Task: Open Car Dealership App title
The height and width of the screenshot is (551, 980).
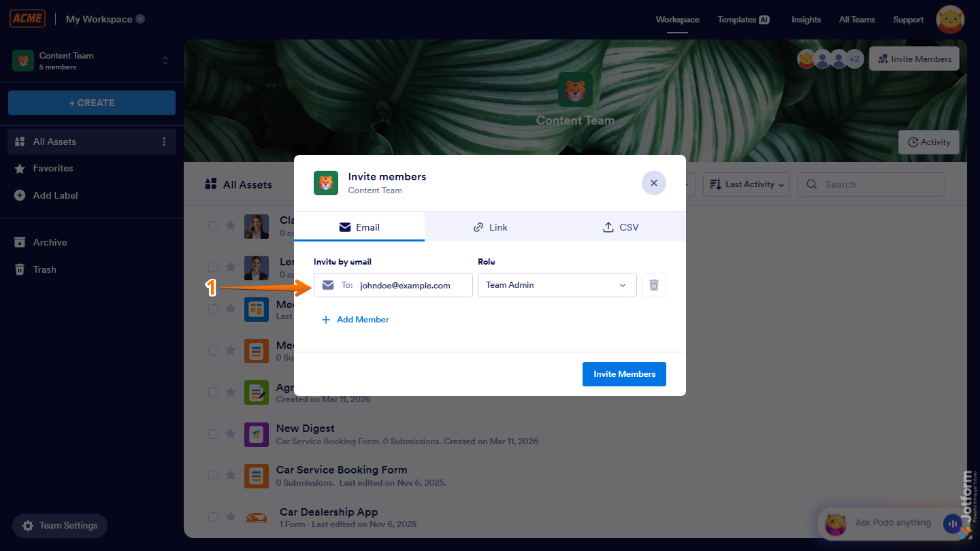Action: pyautogui.click(x=329, y=512)
